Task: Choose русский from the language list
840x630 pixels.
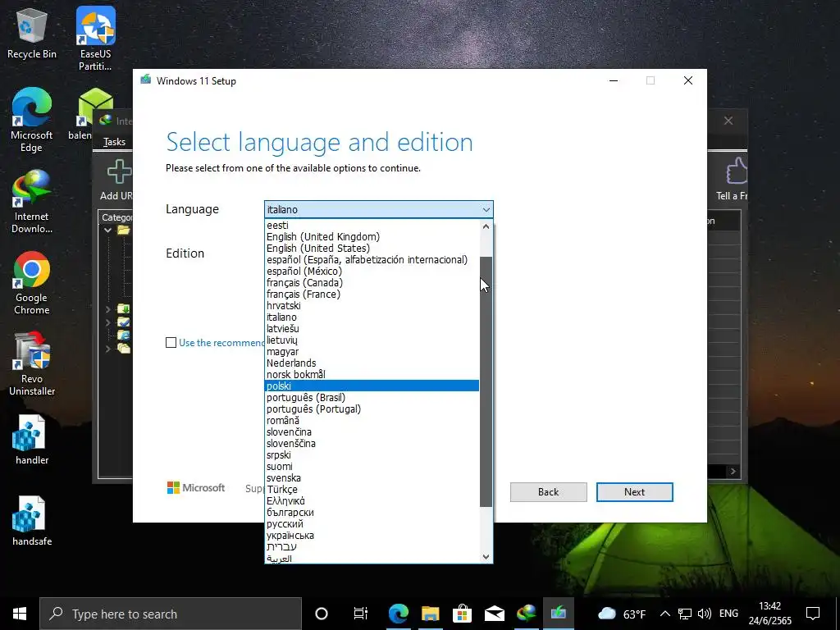Action: (x=372, y=523)
